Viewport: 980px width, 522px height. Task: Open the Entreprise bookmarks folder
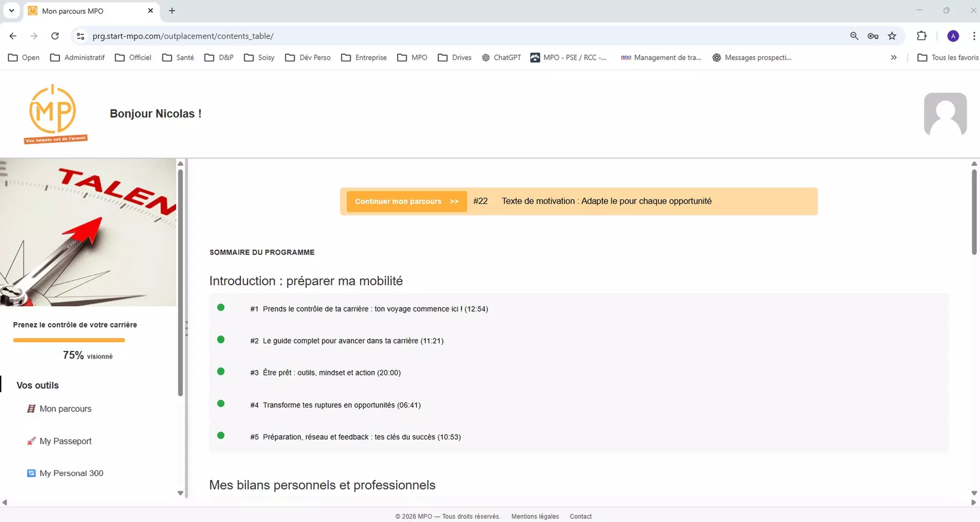click(x=364, y=57)
